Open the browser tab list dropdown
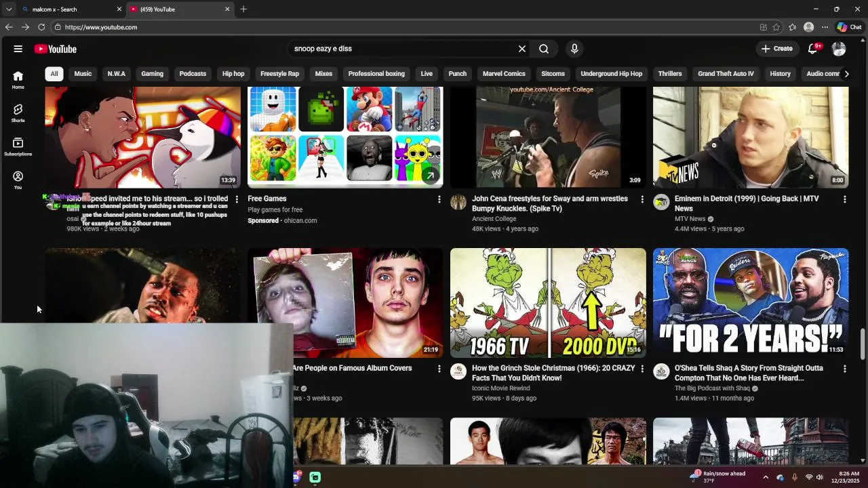868x488 pixels. [x=7, y=9]
